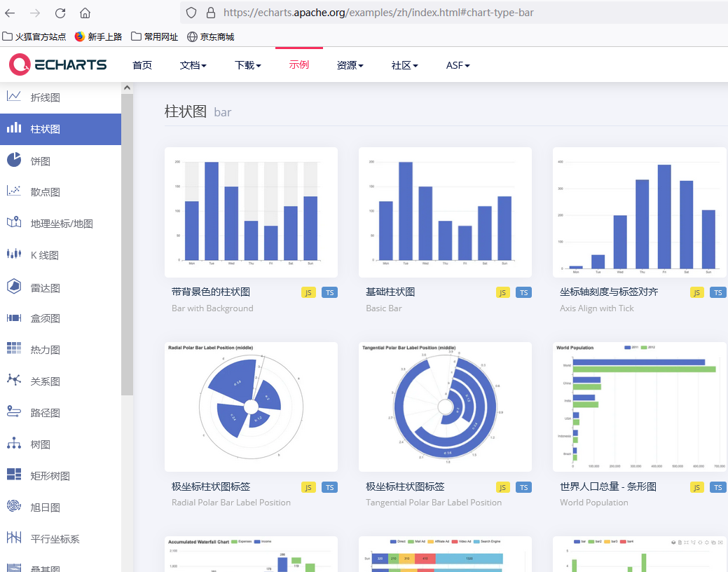The height and width of the screenshot is (572, 728).
Task: Select 旭日图 in the sidebar
Action: [x=60, y=508]
